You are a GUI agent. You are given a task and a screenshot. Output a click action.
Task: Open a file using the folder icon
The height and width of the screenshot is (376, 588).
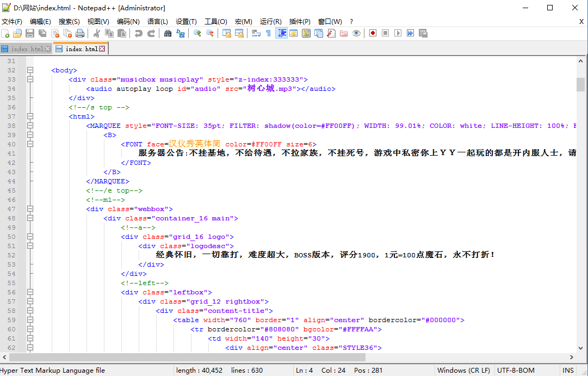[x=17, y=33]
